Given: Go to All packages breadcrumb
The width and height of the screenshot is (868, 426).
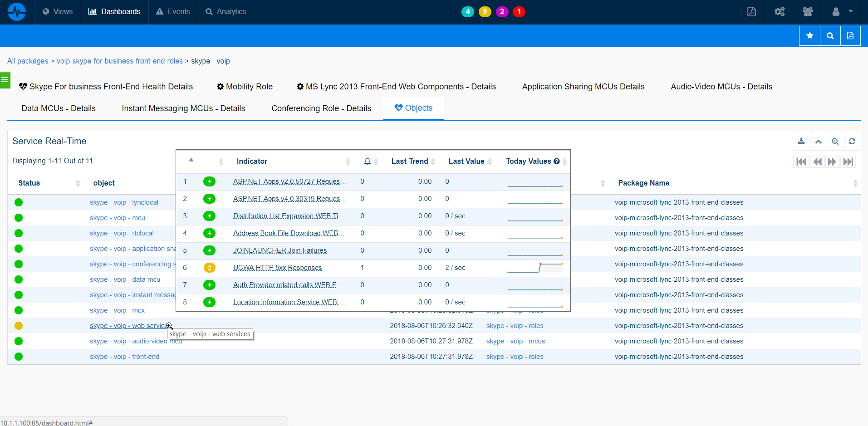Looking at the screenshot, I should coord(28,61).
